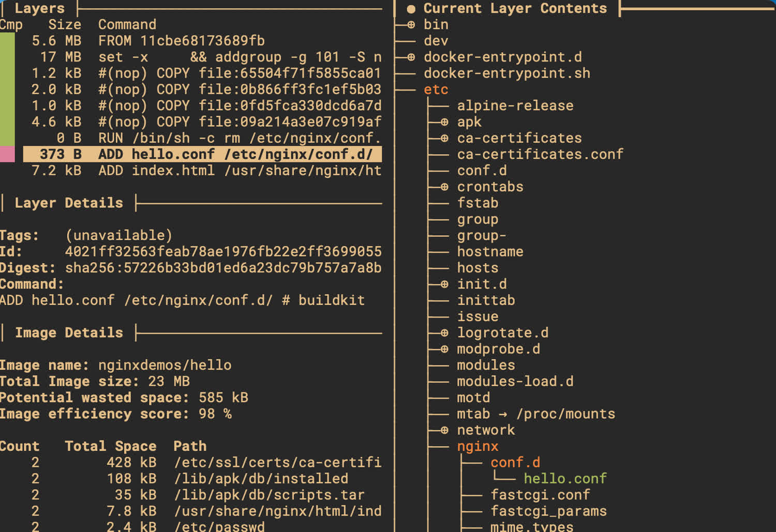Select the etc directory in tree
This screenshot has height=532, width=776.
[436, 89]
